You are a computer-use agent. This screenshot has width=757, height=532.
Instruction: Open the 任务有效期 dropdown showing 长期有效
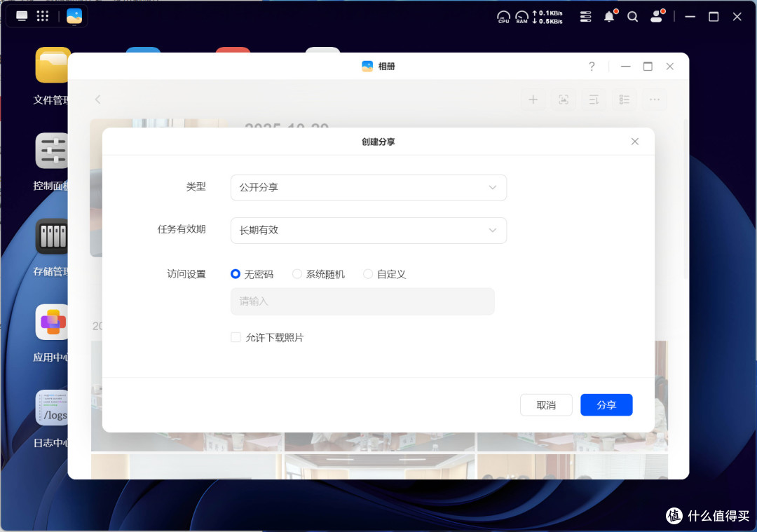click(369, 231)
